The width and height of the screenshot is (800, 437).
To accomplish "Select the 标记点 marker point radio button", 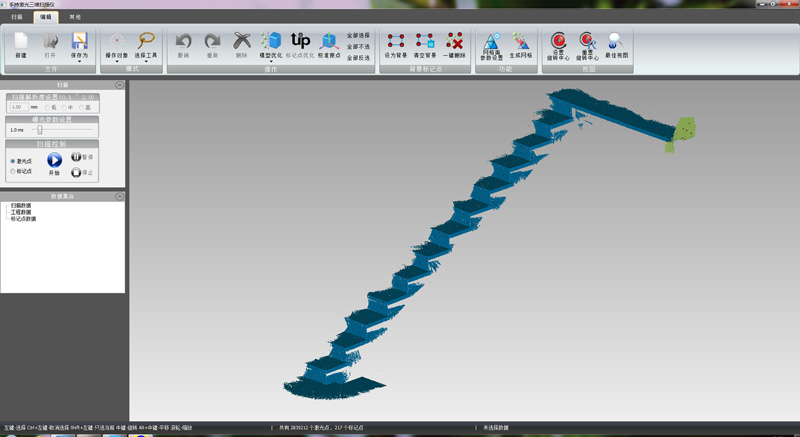I will pos(13,171).
